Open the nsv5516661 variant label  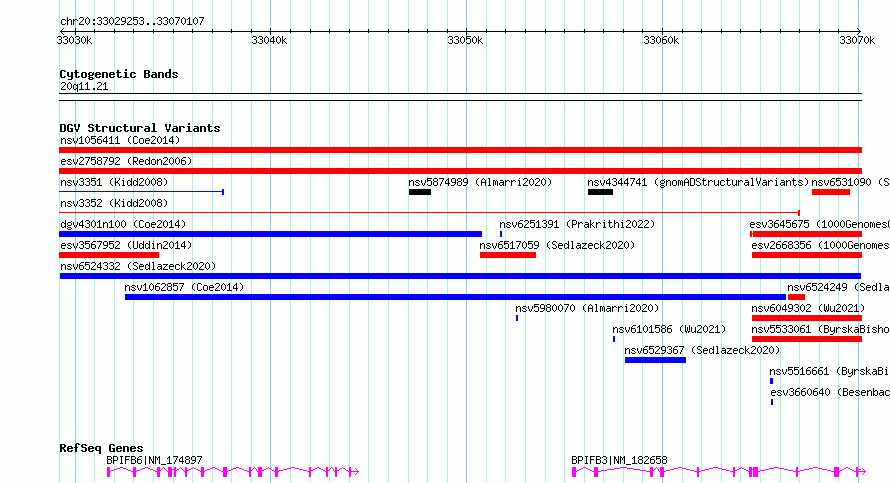pyautogui.click(x=829, y=371)
